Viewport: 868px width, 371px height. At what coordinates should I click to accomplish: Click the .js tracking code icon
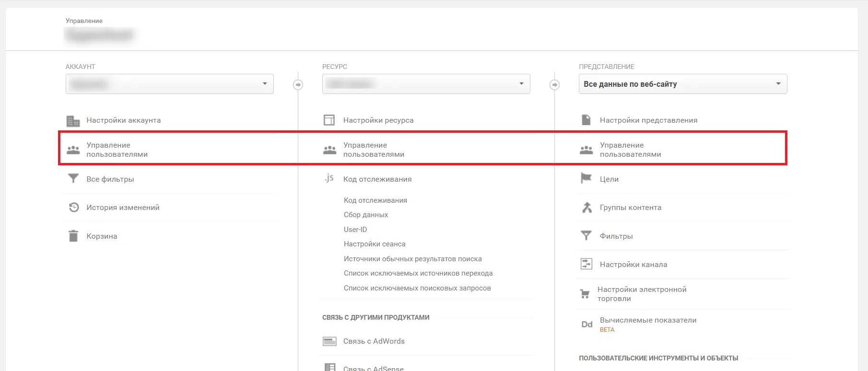click(x=329, y=178)
